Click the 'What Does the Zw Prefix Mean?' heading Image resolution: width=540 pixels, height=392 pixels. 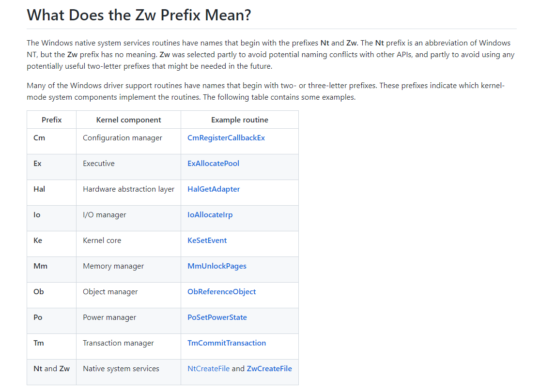pos(139,15)
